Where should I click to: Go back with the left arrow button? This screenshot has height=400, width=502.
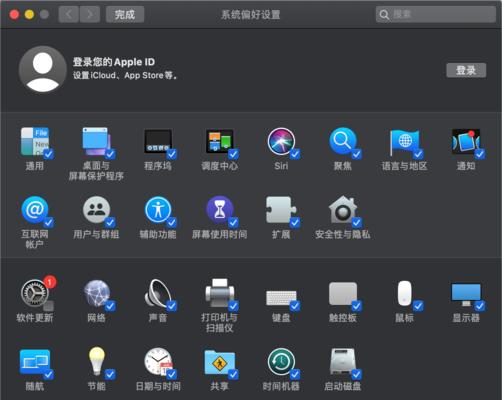(x=69, y=15)
